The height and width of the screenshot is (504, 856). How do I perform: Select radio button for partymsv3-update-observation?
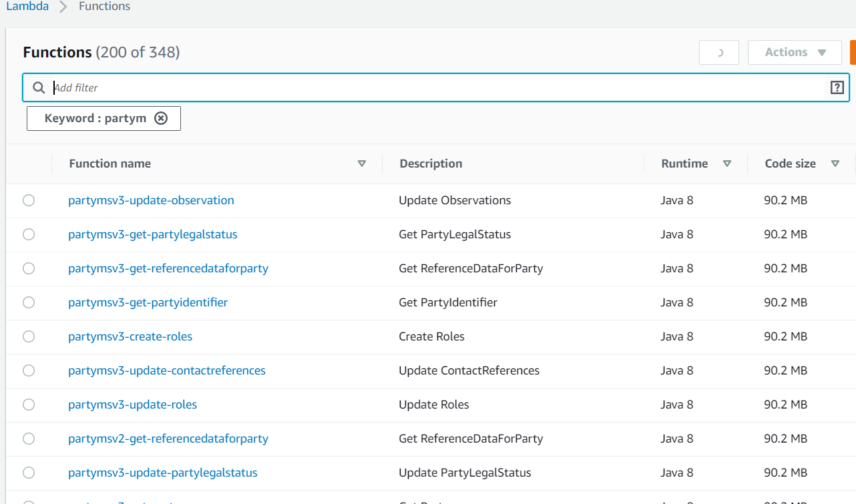(29, 200)
